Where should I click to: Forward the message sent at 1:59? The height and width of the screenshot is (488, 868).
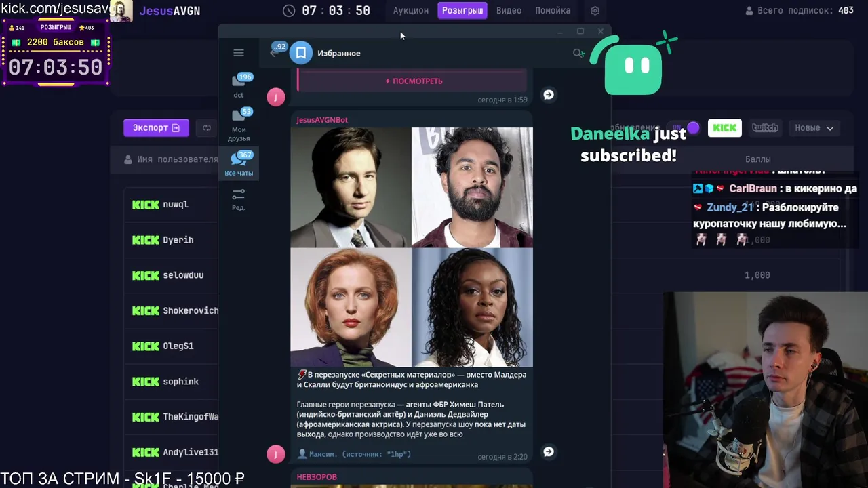click(x=549, y=95)
